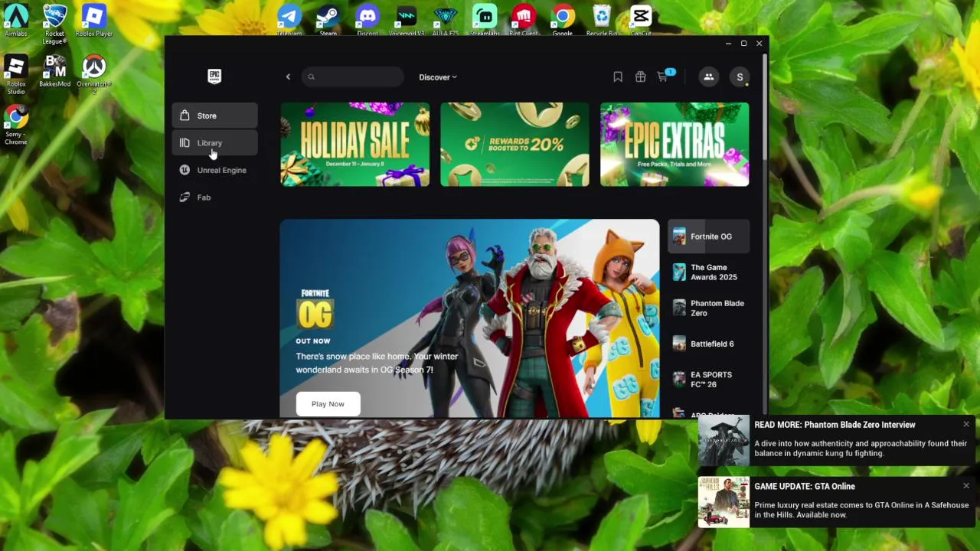
Task: Dismiss the Phantom Blade Zero Interview notification
Action: click(966, 424)
